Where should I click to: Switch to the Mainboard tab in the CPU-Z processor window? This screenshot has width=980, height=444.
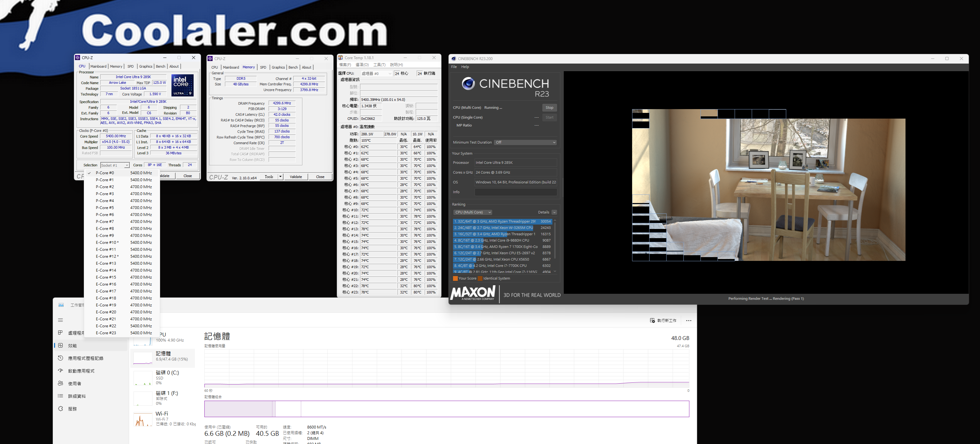point(98,66)
